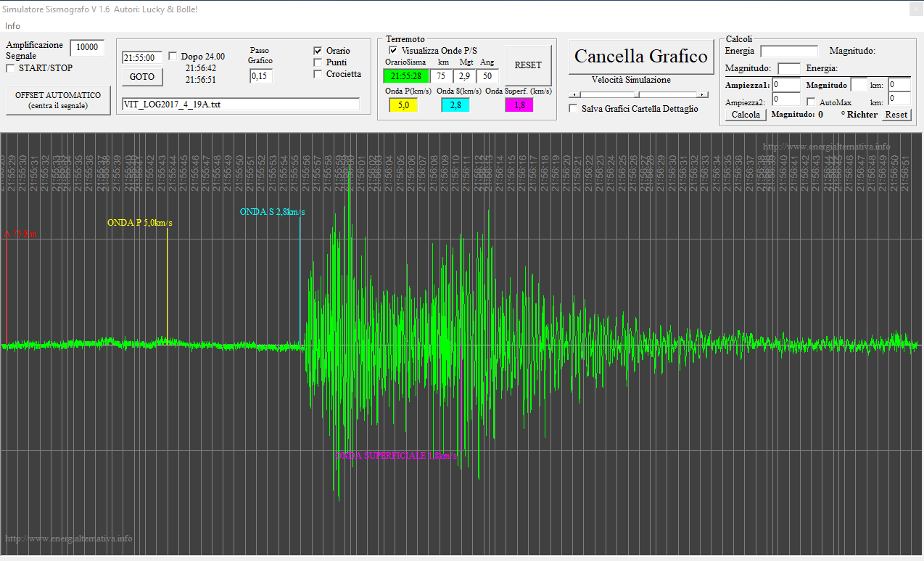The width and height of the screenshot is (924, 561).
Task: Click the Calcola button
Action: [x=746, y=115]
